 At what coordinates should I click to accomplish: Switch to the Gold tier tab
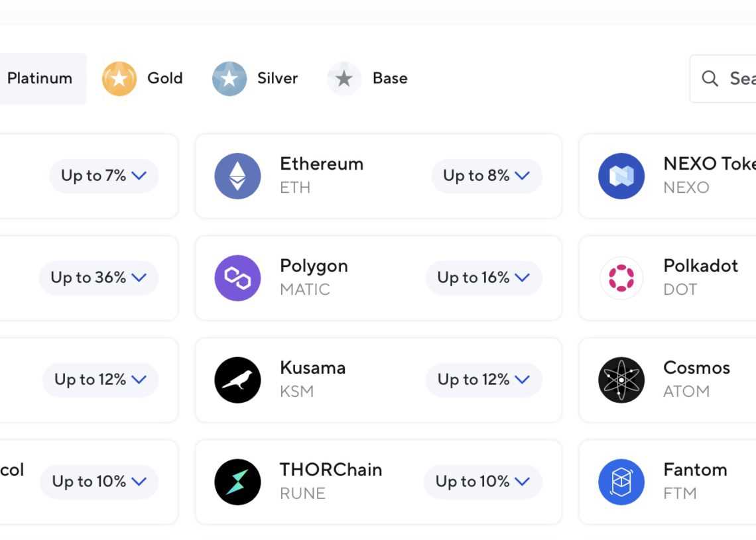[x=143, y=78]
